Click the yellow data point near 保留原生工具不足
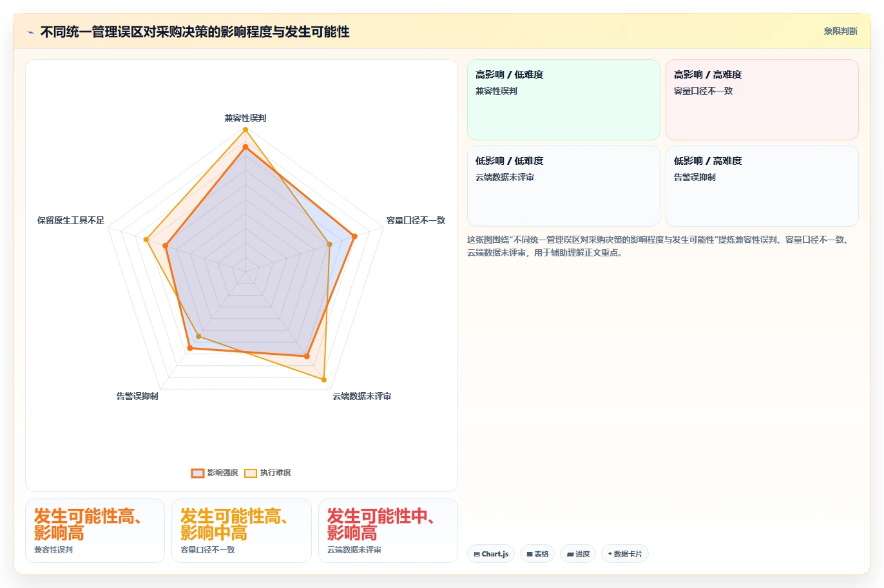This screenshot has width=884, height=588. (146, 240)
